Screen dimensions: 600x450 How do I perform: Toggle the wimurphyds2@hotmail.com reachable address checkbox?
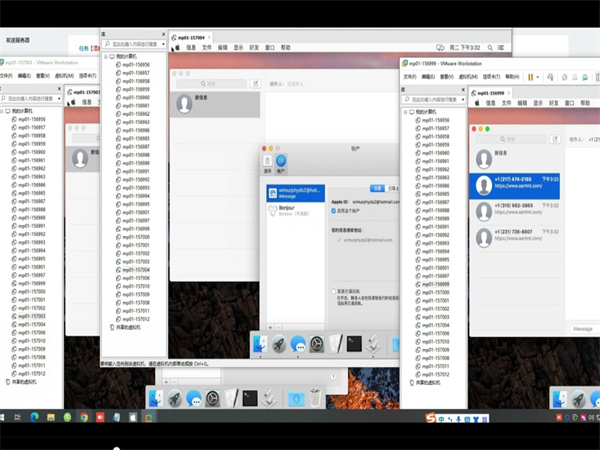click(x=337, y=240)
